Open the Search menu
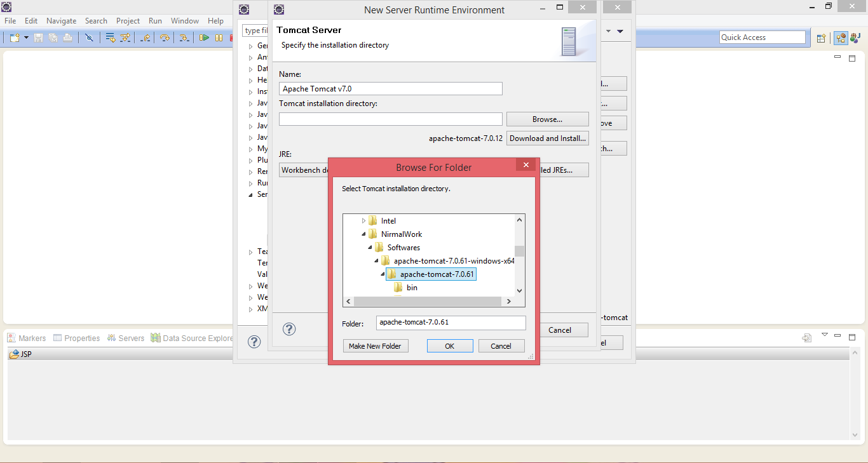Viewport: 868px width, 463px height. [x=96, y=21]
